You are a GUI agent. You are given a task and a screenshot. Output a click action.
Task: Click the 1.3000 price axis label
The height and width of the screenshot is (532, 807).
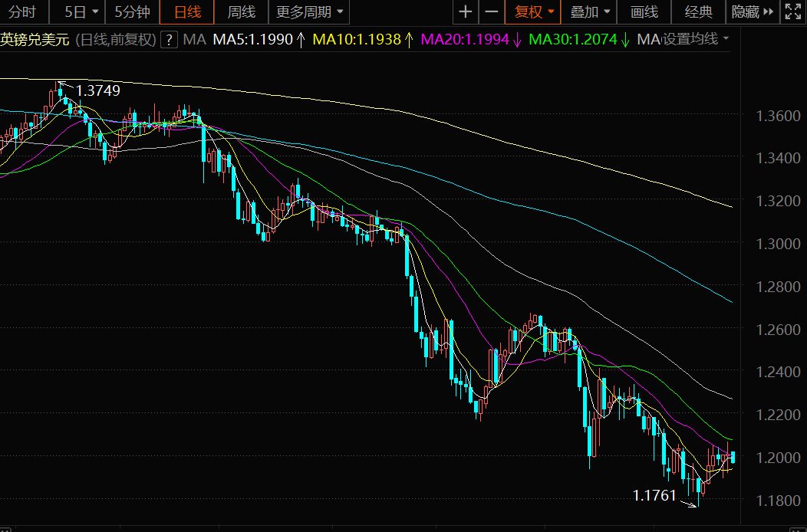(778, 243)
